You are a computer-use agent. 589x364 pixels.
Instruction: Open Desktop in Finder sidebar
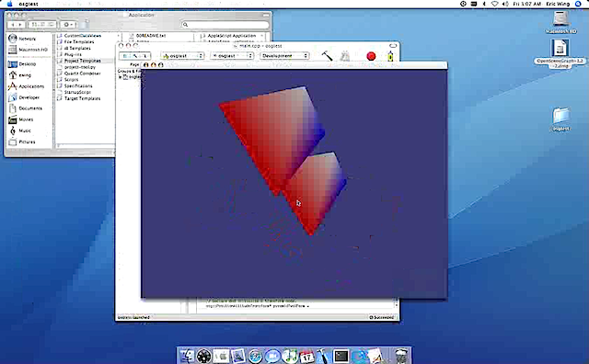pyautogui.click(x=22, y=64)
